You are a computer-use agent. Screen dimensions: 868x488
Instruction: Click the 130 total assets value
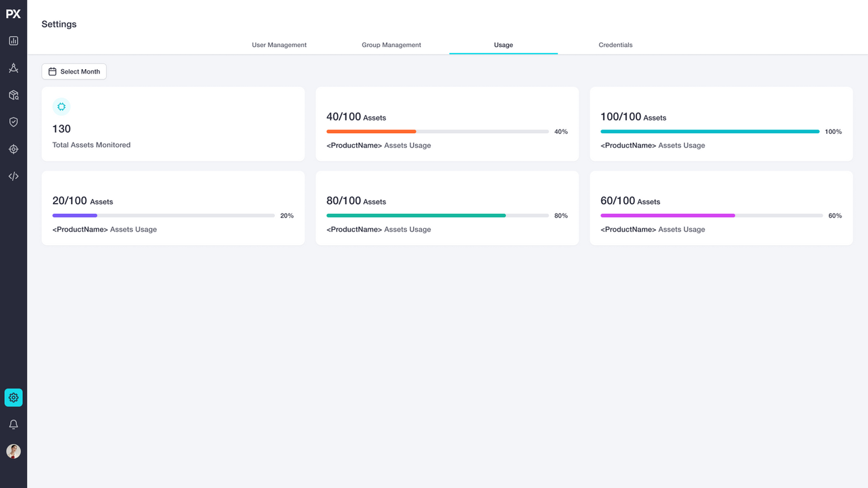pos(61,129)
